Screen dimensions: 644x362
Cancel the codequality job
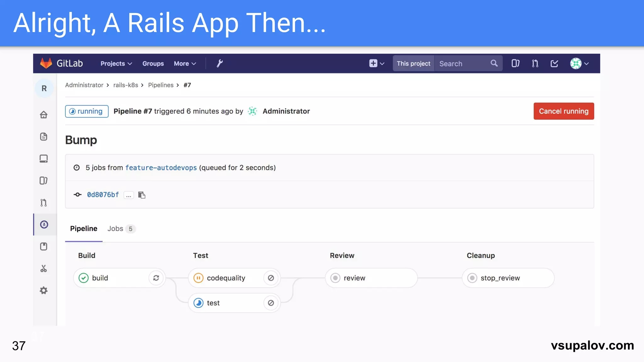[271, 278]
